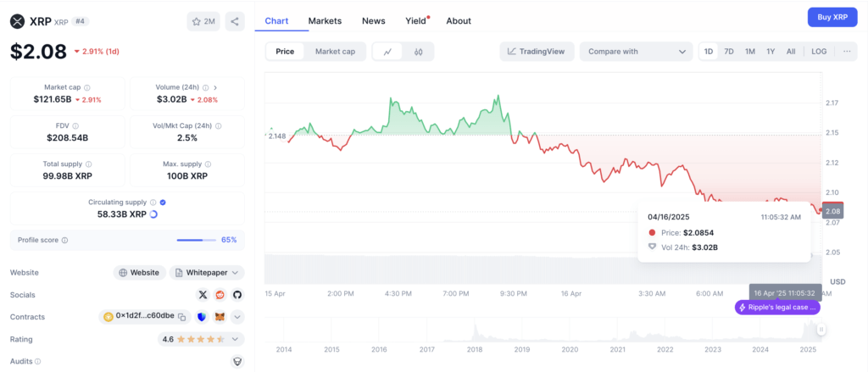Click the Profile score progress bar
Image resolution: width=868 pixels, height=372 pixels.
click(x=197, y=241)
